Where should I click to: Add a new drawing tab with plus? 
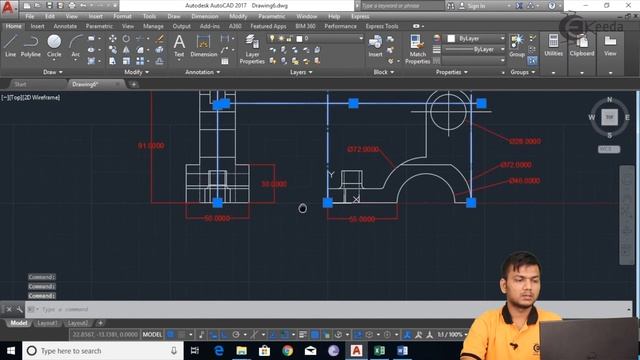[x=133, y=84]
